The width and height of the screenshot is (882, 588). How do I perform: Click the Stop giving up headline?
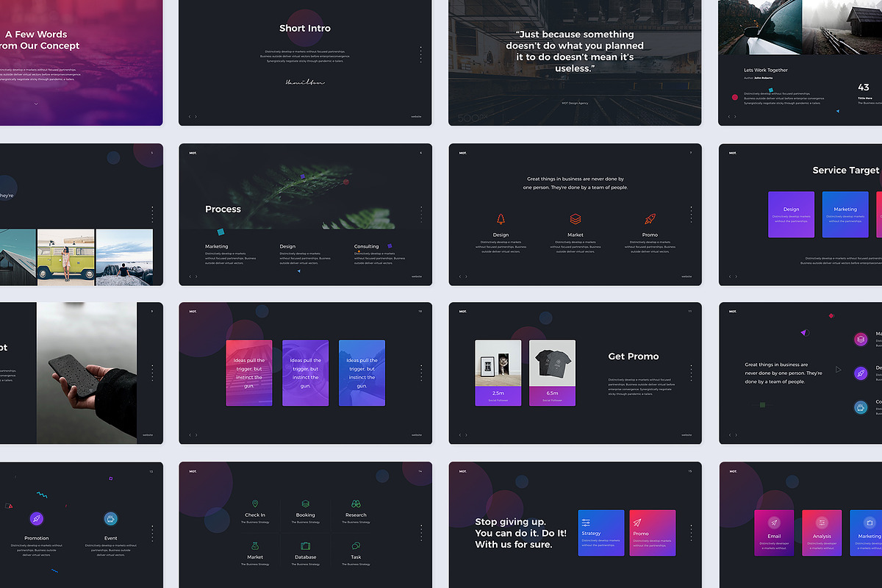click(x=521, y=533)
